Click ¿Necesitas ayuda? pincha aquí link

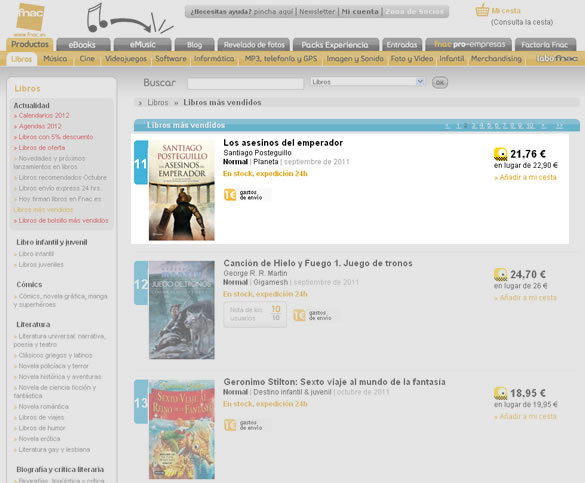click(242, 12)
